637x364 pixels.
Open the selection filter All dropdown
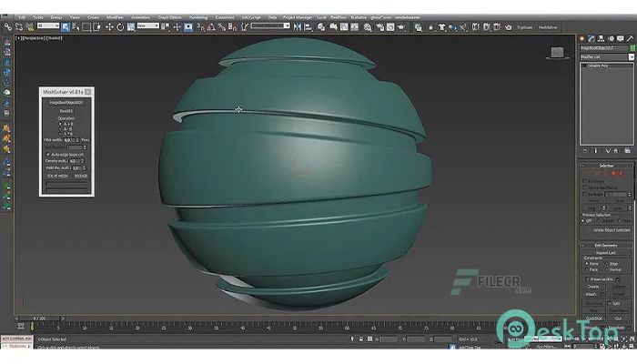point(48,26)
